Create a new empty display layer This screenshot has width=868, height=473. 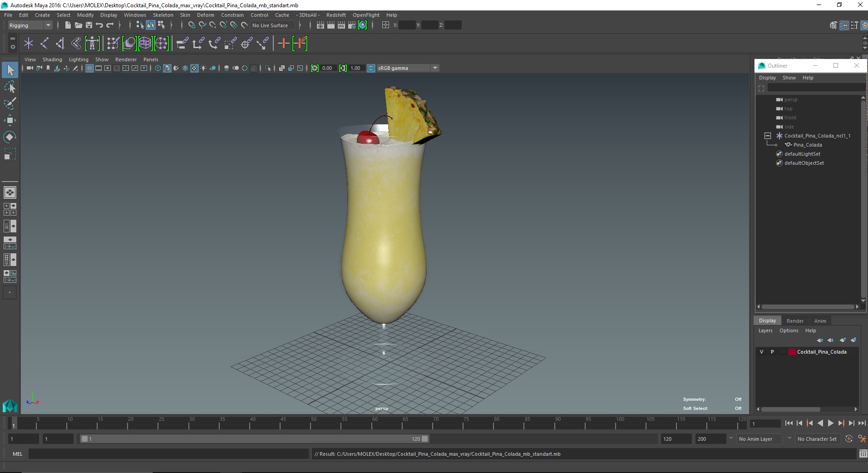843,340
